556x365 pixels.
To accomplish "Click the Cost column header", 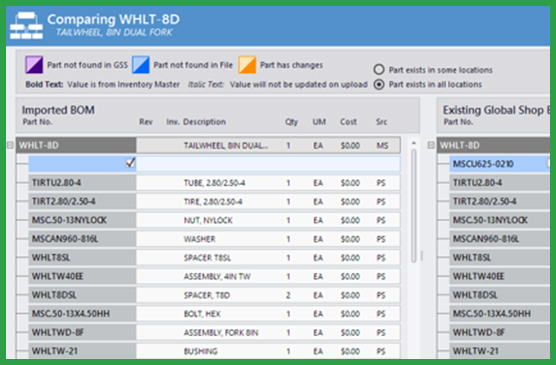I will (348, 122).
